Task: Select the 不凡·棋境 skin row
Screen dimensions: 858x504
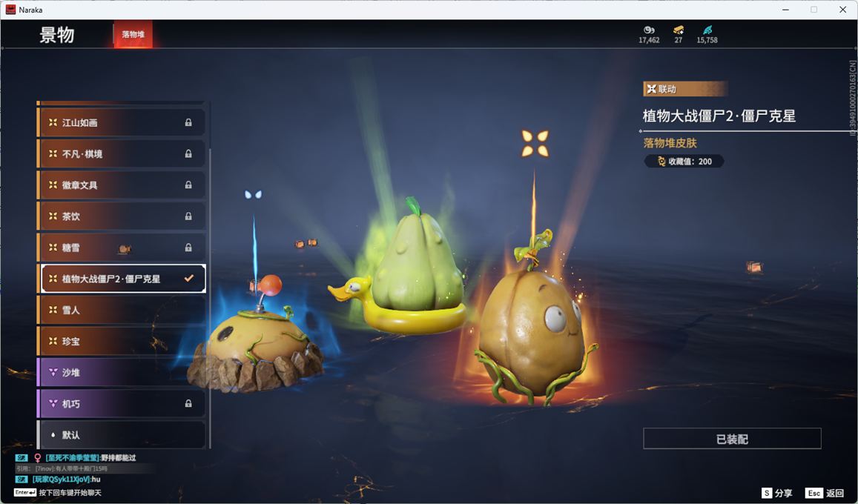Action: click(x=122, y=153)
